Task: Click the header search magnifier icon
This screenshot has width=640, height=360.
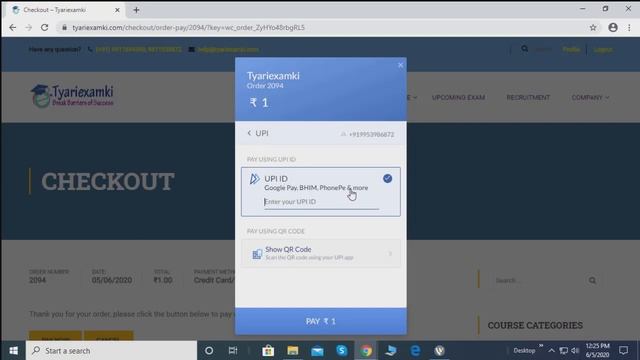Action: pyautogui.click(x=524, y=49)
